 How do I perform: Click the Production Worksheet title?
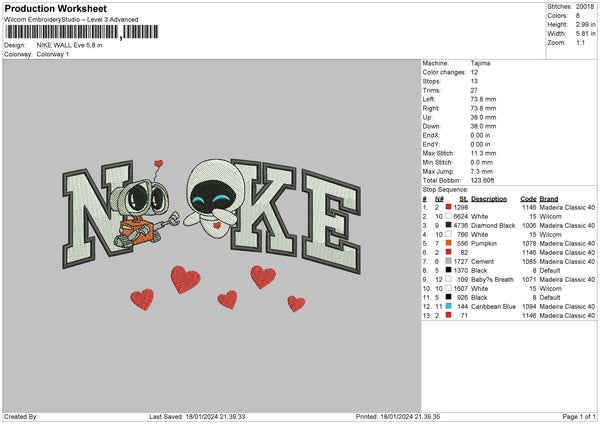click(x=55, y=8)
